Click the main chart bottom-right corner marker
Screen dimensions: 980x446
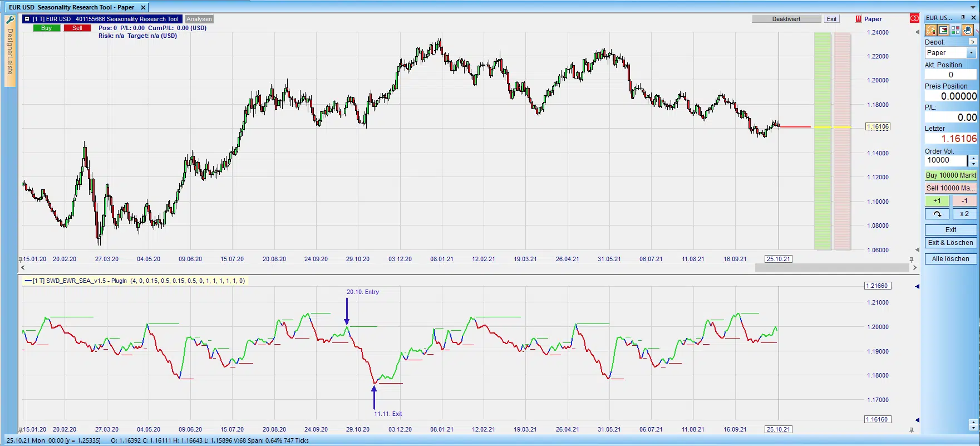912,259
